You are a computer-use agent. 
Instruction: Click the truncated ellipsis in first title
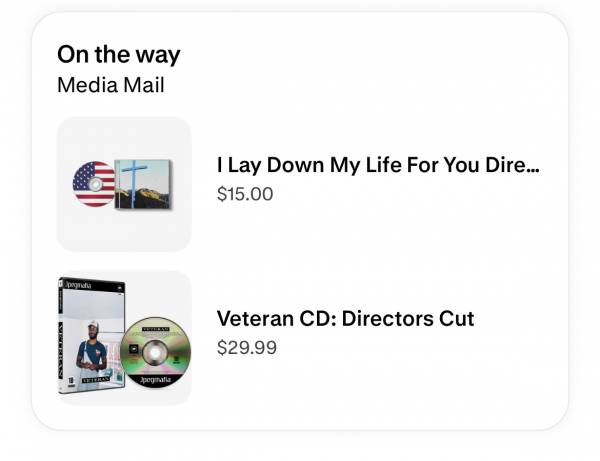coord(533,166)
